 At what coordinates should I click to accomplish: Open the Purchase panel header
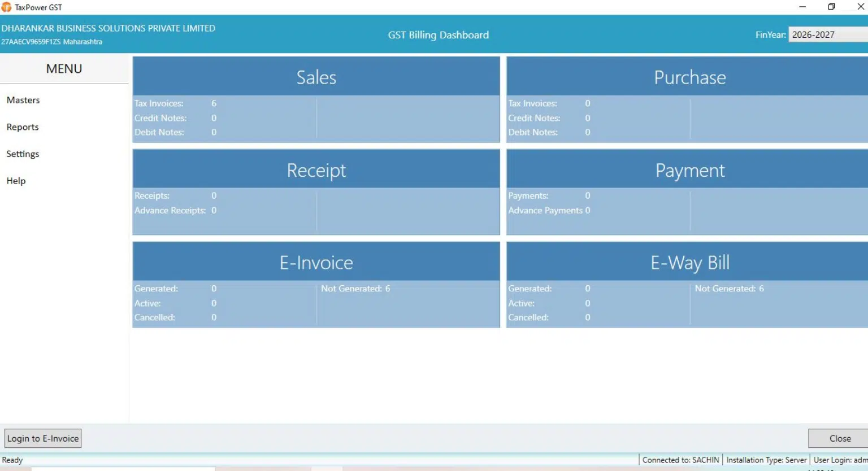click(x=687, y=76)
